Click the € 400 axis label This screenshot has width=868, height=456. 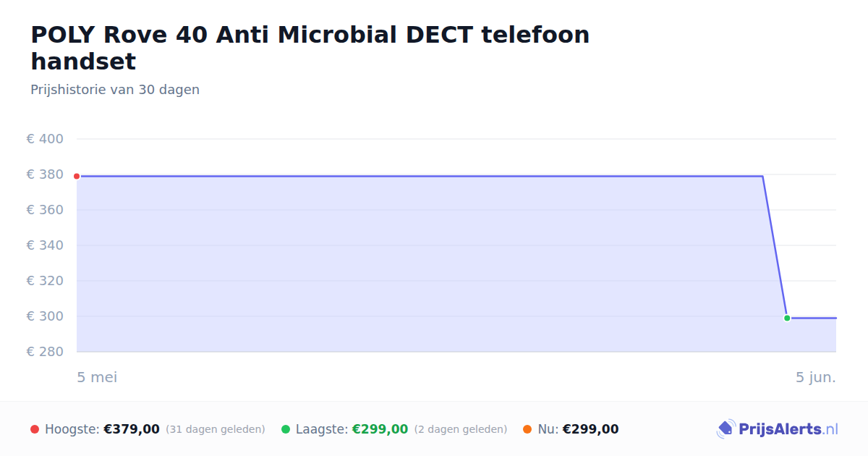(x=45, y=139)
